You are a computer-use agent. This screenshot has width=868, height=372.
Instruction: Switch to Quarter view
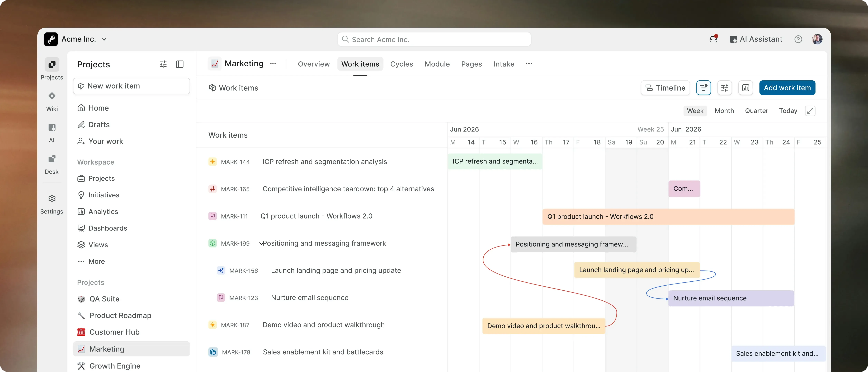click(756, 111)
